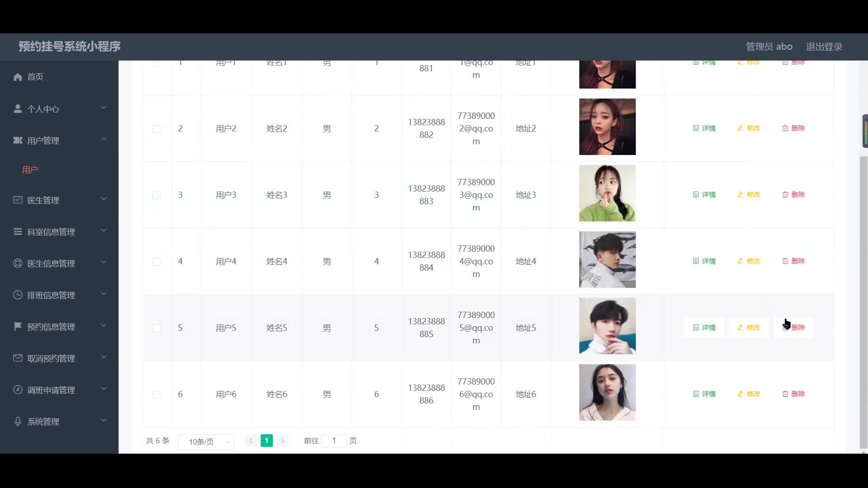Open the 10条/页 page size dropdown
Image resolution: width=868 pixels, height=488 pixels.
[206, 441]
